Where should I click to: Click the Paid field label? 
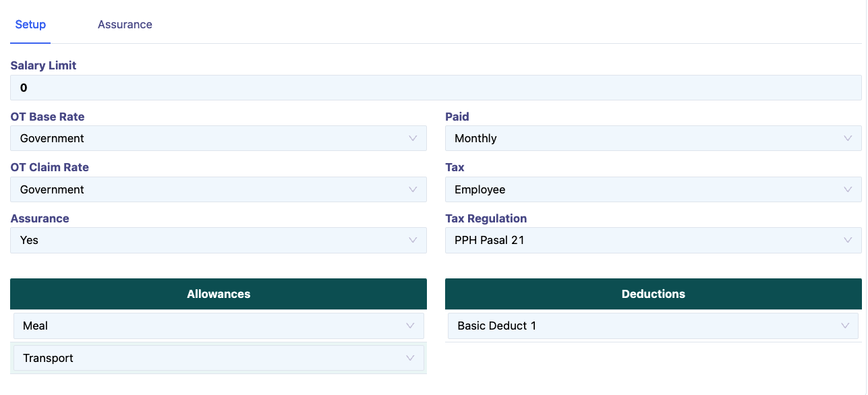click(457, 117)
